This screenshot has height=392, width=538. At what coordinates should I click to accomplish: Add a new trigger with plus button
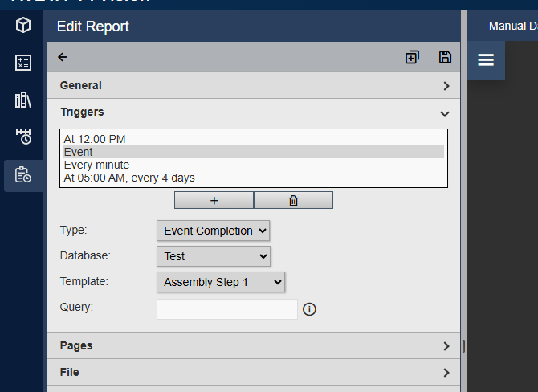tap(214, 200)
